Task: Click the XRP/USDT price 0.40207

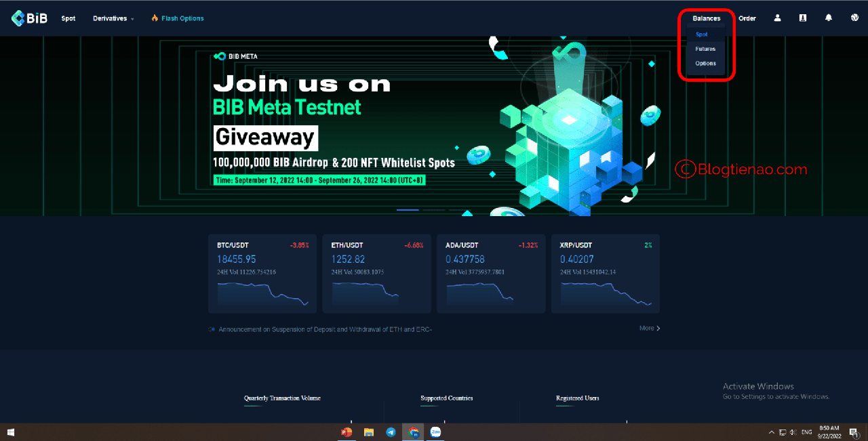Action: [577, 259]
